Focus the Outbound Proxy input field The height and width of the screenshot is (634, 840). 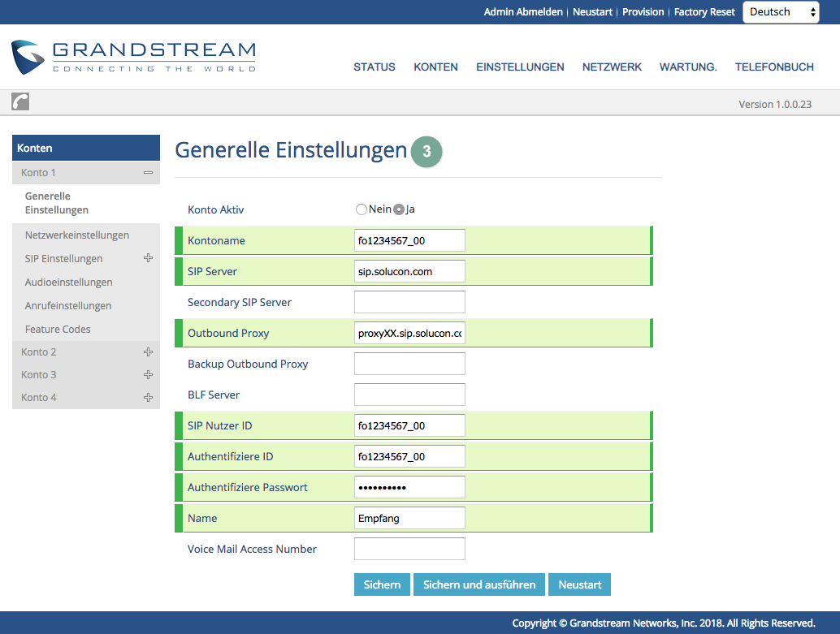(409, 333)
